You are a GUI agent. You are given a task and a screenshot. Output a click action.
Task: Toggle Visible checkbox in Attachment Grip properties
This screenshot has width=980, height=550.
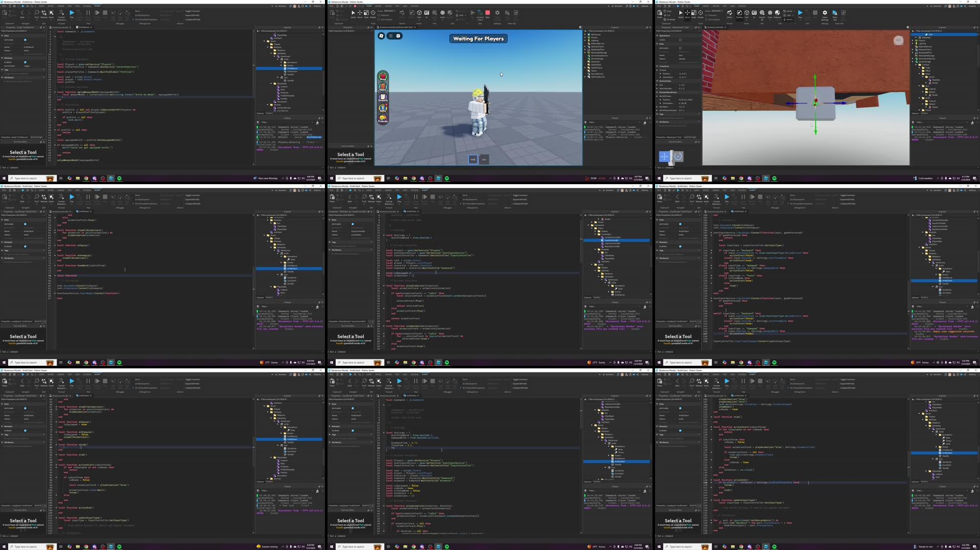pos(680,40)
